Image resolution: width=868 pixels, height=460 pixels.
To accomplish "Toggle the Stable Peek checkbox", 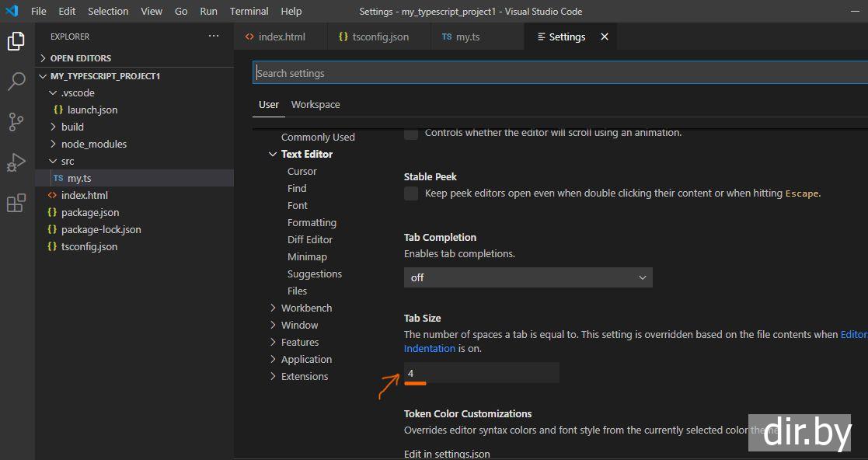I will (411, 193).
